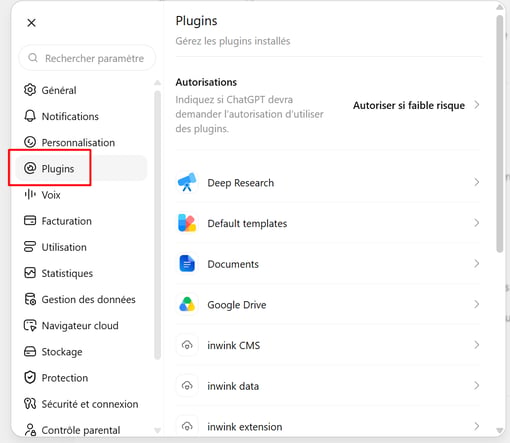This screenshot has width=510, height=443.
Task: Expand the inwink data chevron
Action: [x=477, y=386]
